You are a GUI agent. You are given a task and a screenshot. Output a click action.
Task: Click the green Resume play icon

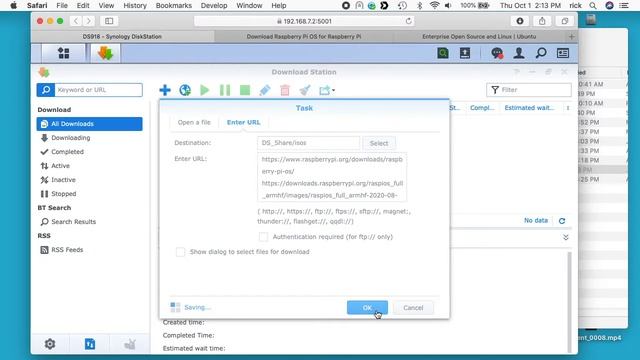204,90
